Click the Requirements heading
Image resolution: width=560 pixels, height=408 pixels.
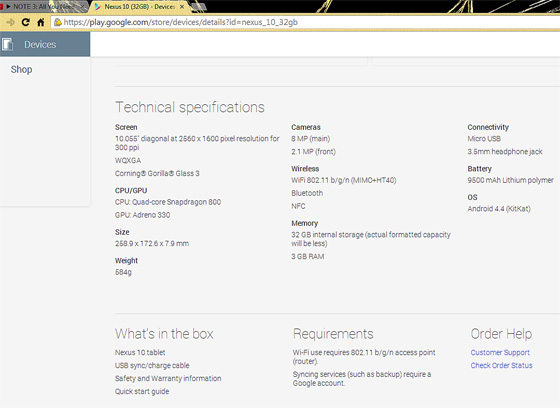click(x=333, y=334)
